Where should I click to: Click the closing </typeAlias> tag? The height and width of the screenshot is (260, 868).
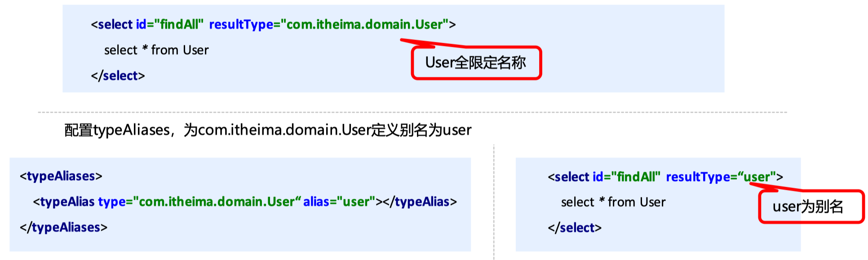420,202
